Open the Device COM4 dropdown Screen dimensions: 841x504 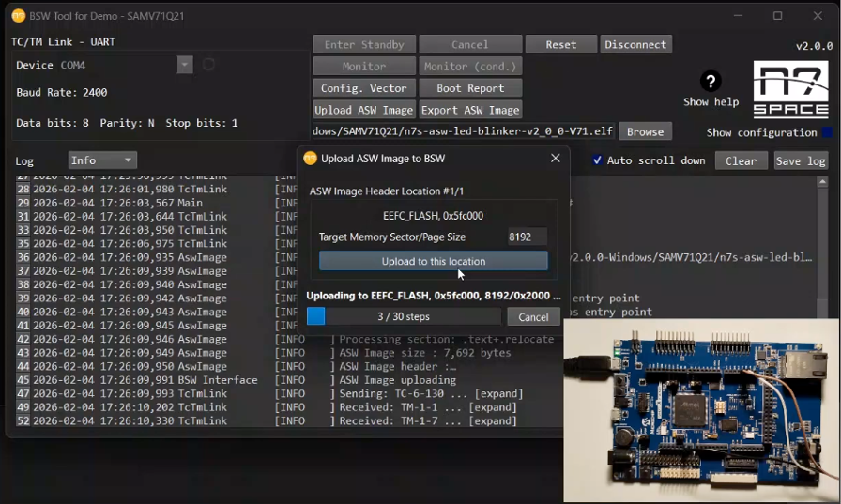click(x=185, y=65)
